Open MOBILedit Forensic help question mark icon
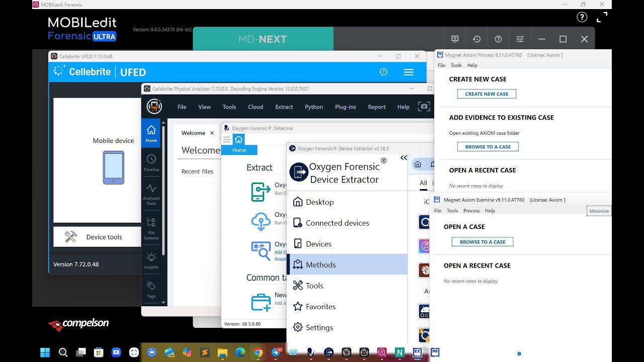This screenshot has height=362, width=644. [x=582, y=18]
